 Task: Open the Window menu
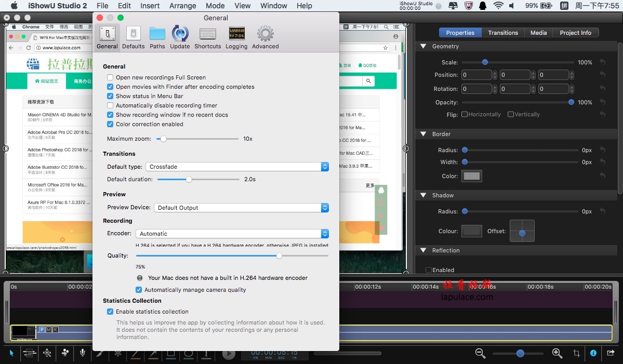(273, 6)
